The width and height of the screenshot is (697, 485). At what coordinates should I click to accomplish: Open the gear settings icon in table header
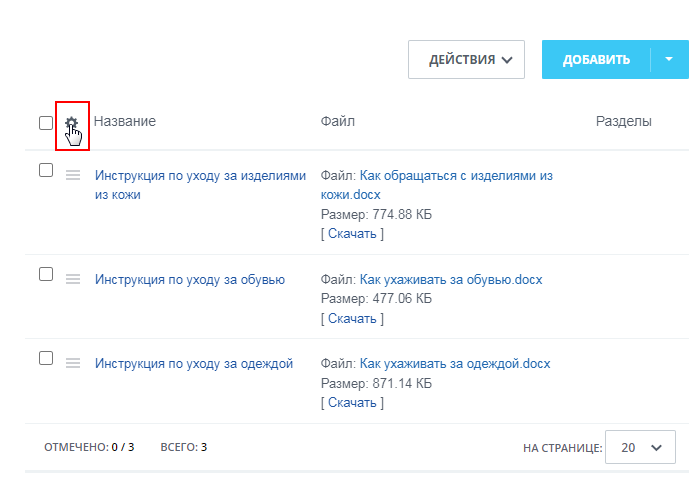pos(71,123)
